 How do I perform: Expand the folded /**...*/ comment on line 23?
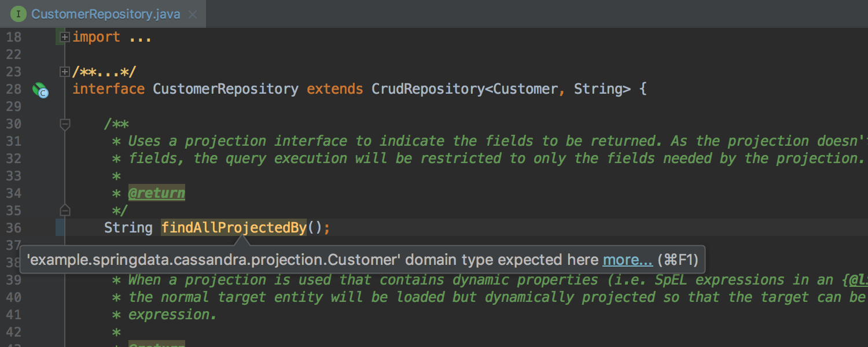tap(65, 72)
